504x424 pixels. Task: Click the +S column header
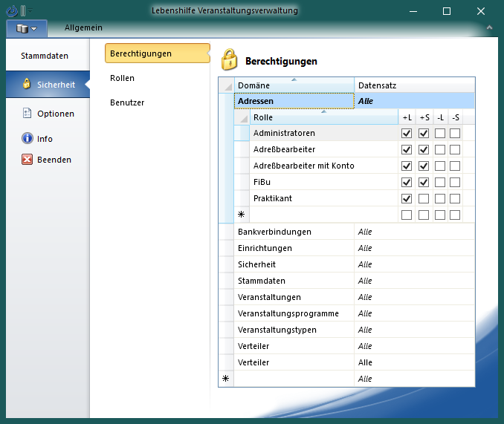(x=424, y=117)
